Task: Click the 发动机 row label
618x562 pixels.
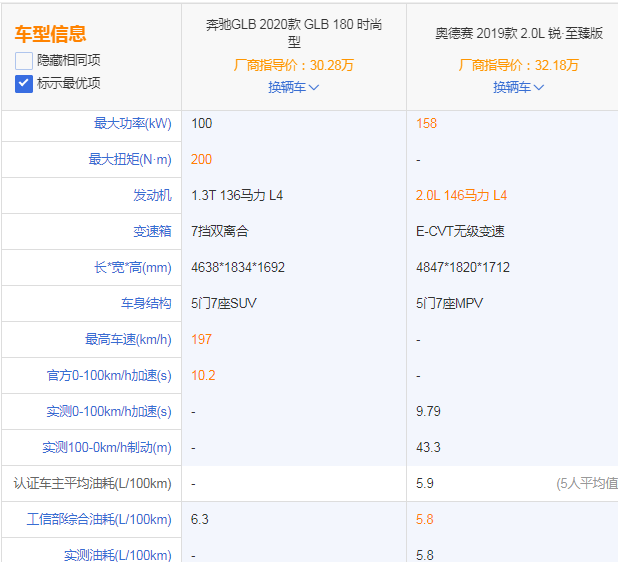Action: coord(152,195)
